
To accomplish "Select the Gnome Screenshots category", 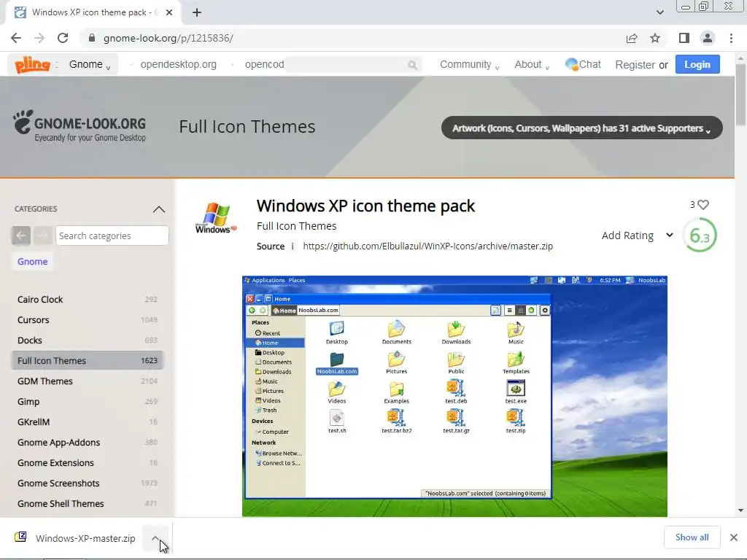I will point(88,483).
